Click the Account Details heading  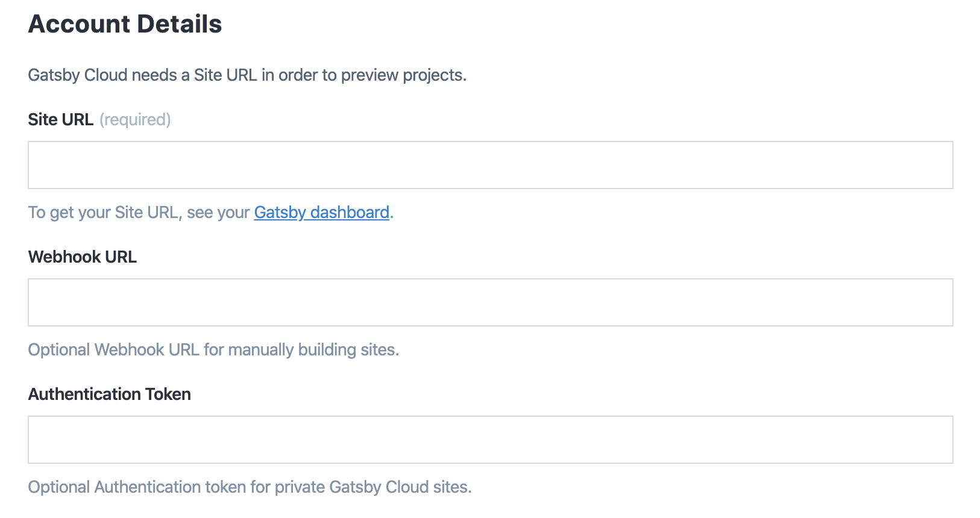point(125,24)
